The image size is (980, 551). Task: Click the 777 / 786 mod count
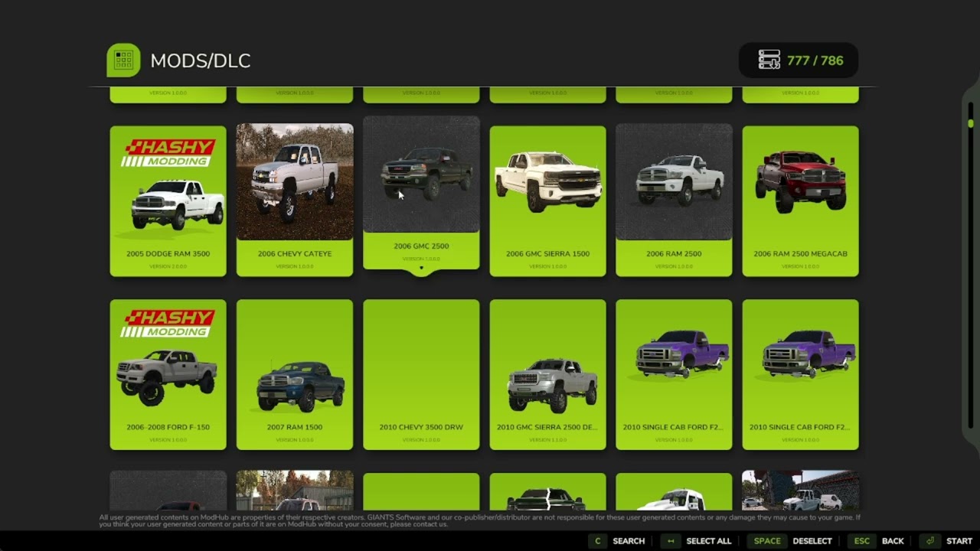[x=815, y=60]
